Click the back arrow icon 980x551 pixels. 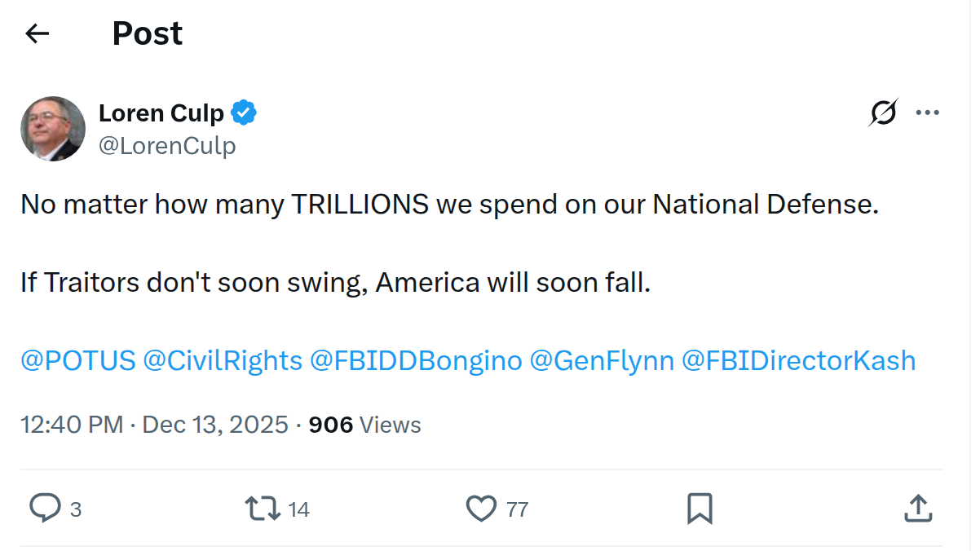click(38, 33)
